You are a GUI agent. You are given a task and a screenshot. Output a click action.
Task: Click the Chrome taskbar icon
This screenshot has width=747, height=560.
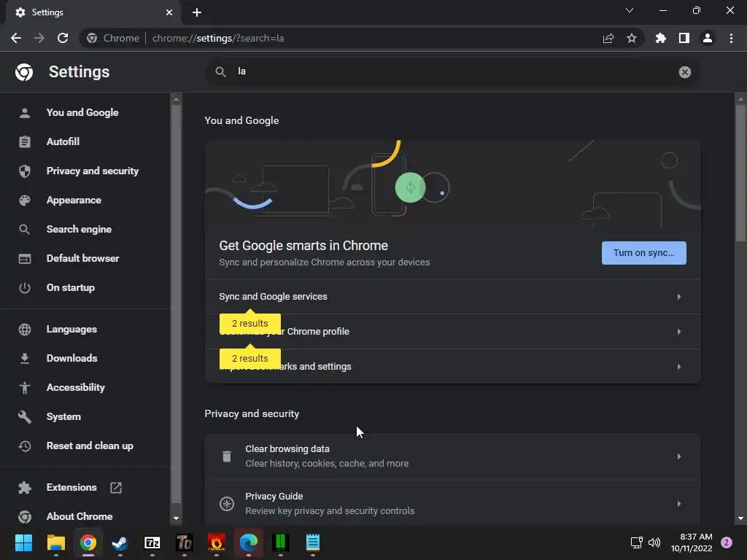[x=88, y=542]
